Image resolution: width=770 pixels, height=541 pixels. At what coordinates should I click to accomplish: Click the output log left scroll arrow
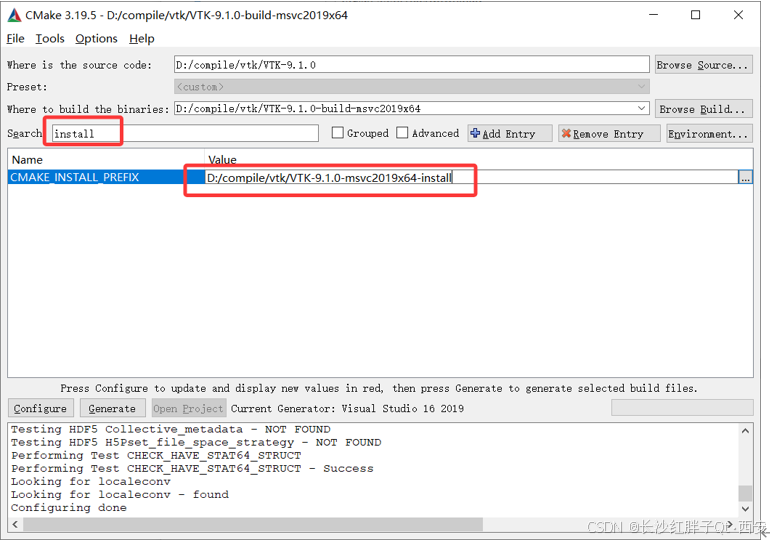15,524
